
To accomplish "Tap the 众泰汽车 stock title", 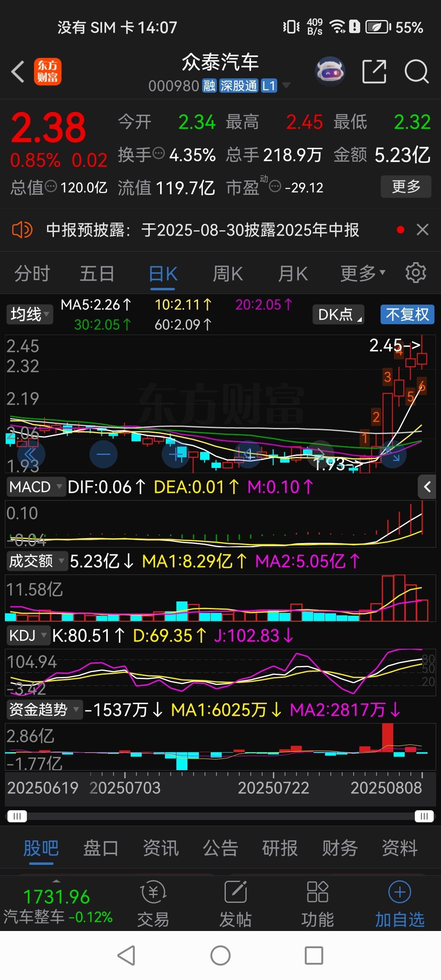I will (x=220, y=62).
